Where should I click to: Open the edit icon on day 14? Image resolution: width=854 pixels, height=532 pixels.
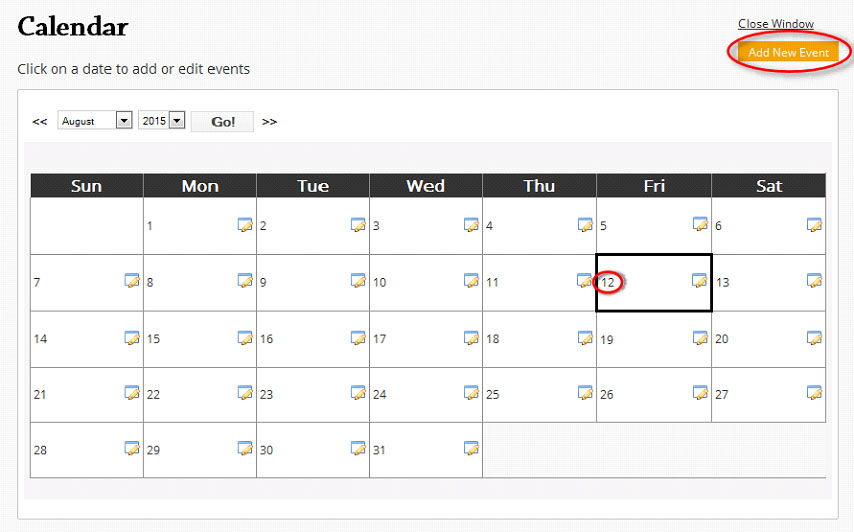(x=132, y=338)
